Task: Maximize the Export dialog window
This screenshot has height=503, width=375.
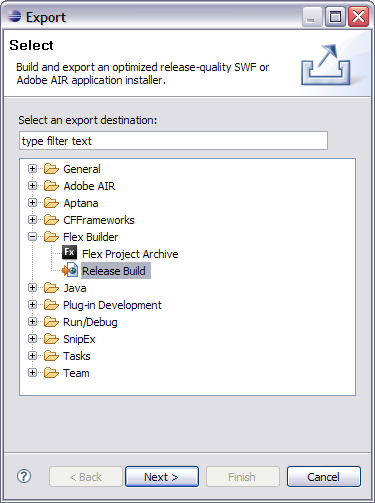Action: pyautogui.click(x=335, y=16)
